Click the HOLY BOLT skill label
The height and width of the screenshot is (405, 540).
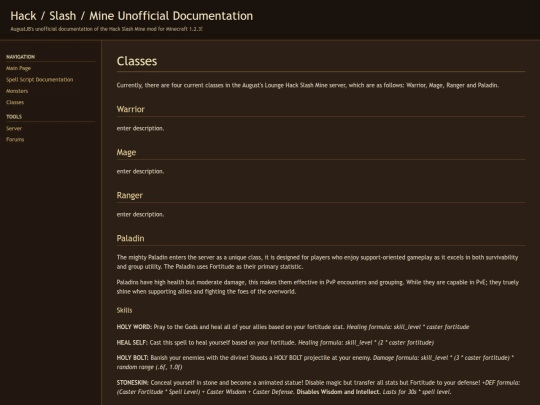[133, 358]
